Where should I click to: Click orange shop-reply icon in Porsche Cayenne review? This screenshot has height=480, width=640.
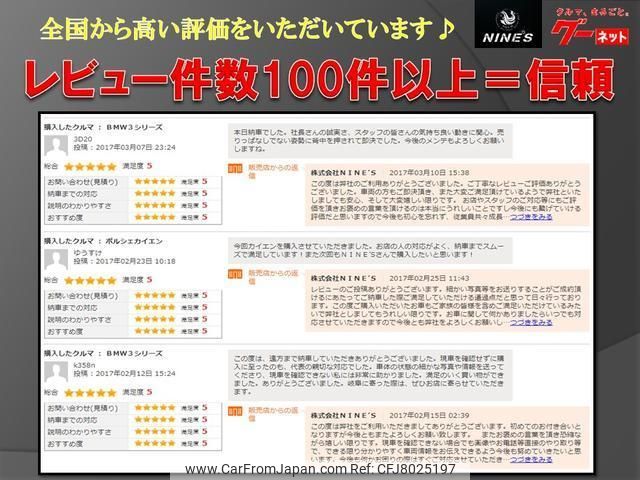tap(236, 279)
